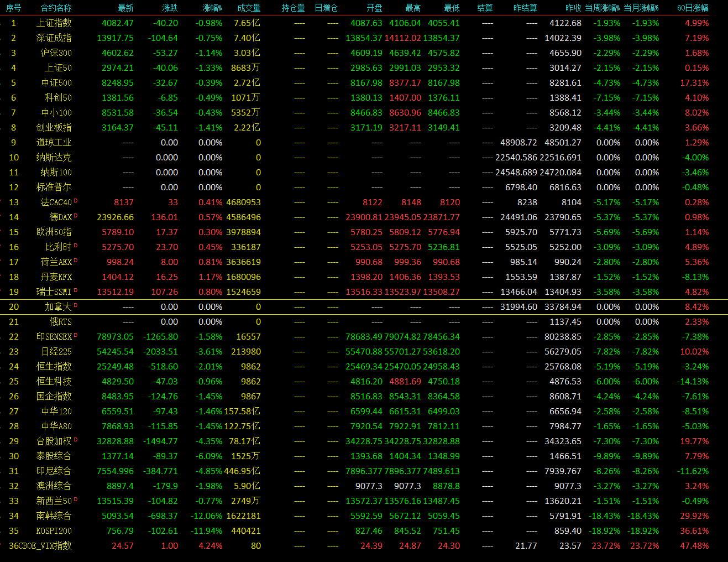Screen dimensions: 728x562
Task: Select the 14112.02 high price cell
Action: pyautogui.click(x=403, y=38)
